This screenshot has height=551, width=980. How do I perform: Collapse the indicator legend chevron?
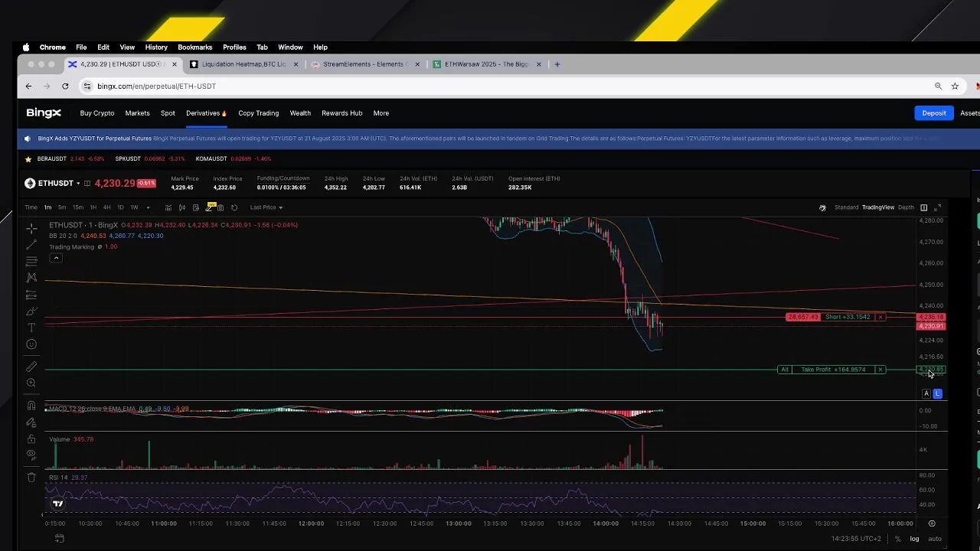[56, 258]
